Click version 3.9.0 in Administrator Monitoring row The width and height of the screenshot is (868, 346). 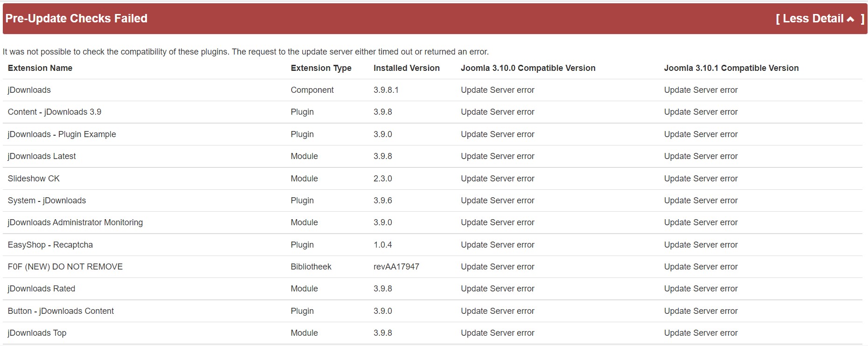[383, 222]
